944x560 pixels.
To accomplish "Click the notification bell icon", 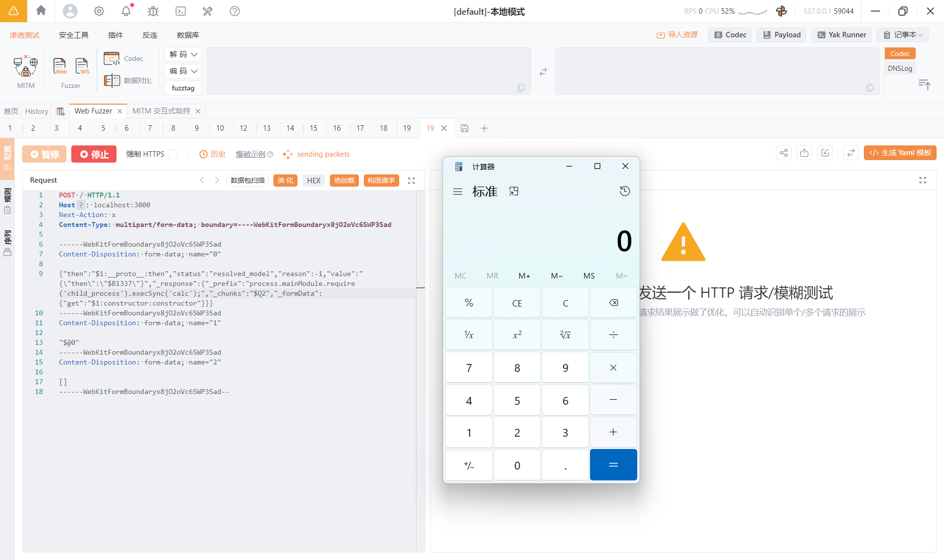I will 126,11.
